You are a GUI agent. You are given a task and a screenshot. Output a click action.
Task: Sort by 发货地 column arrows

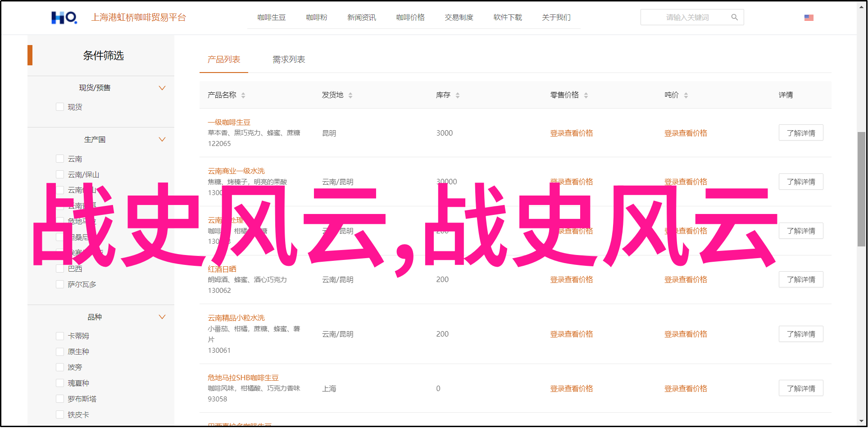(350, 95)
